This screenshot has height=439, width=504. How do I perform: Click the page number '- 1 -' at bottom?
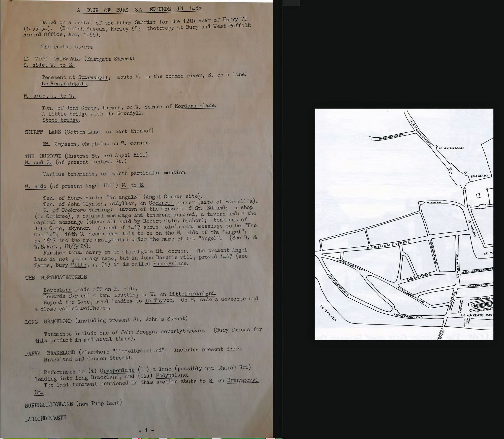[146, 430]
